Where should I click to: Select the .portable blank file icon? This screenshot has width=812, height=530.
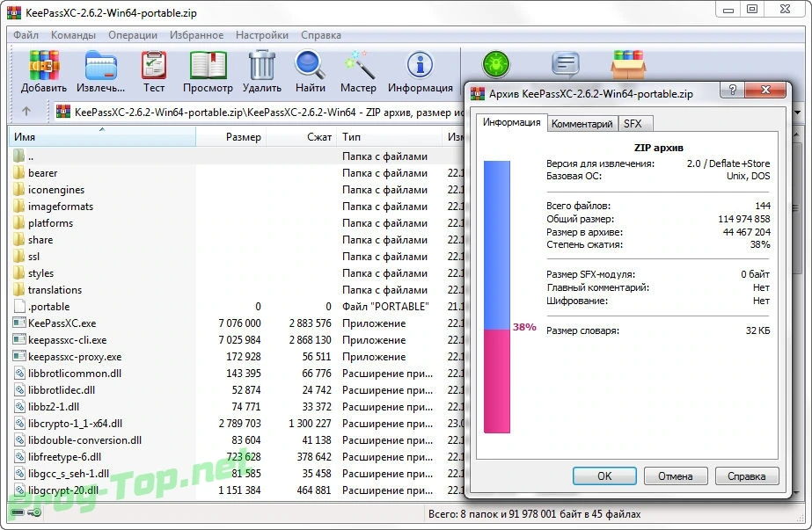point(19,306)
